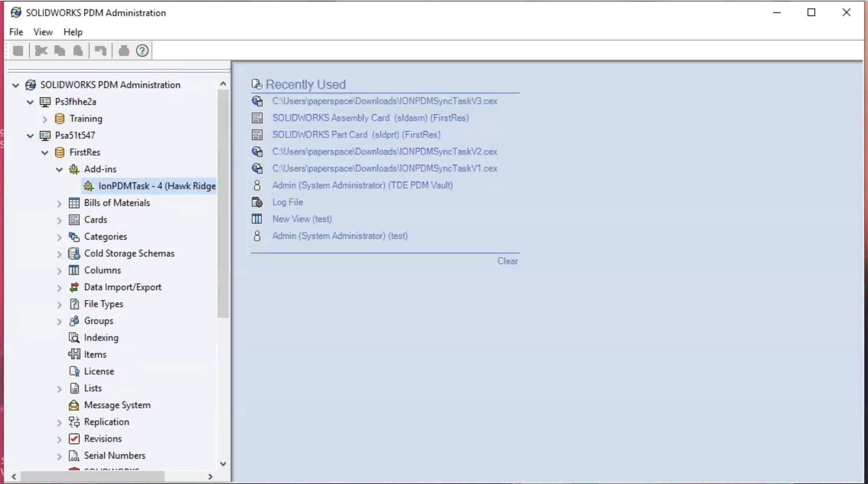Click the tree horizontal scrollbar right arrow

coord(210,477)
